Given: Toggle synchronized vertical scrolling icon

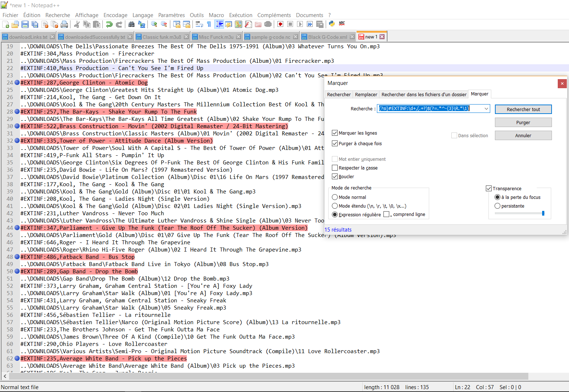Looking at the screenshot, I should [177, 24].
